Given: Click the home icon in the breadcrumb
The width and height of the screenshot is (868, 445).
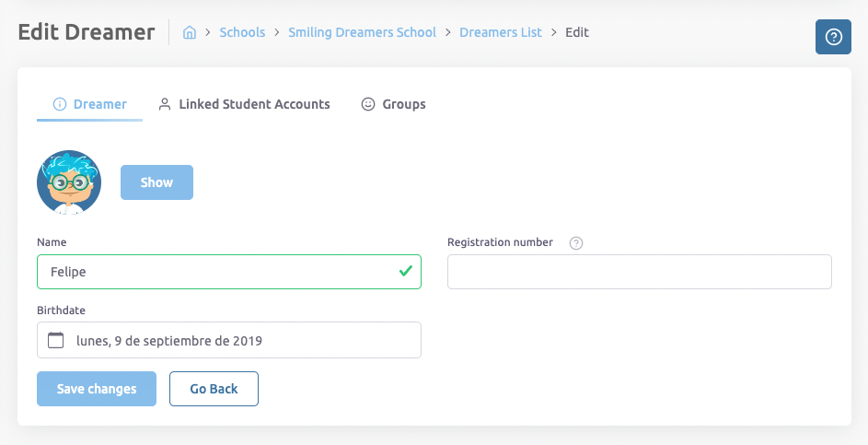Looking at the screenshot, I should (x=190, y=32).
